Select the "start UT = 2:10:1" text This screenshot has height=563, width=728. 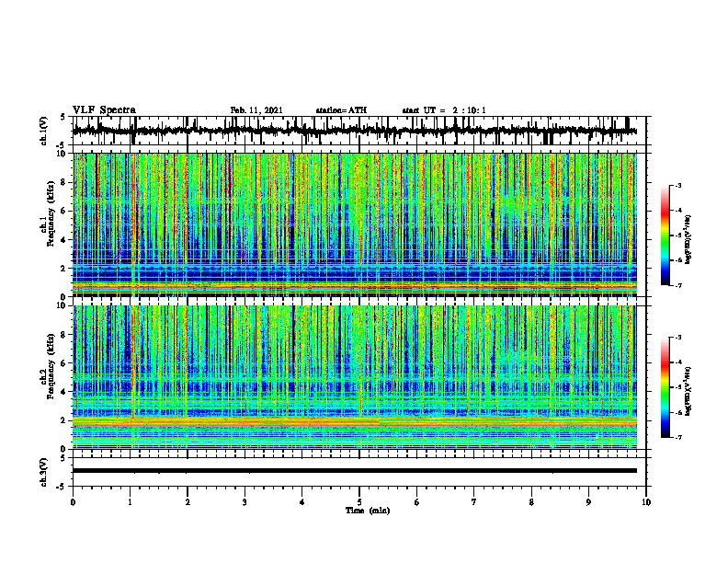pos(444,110)
